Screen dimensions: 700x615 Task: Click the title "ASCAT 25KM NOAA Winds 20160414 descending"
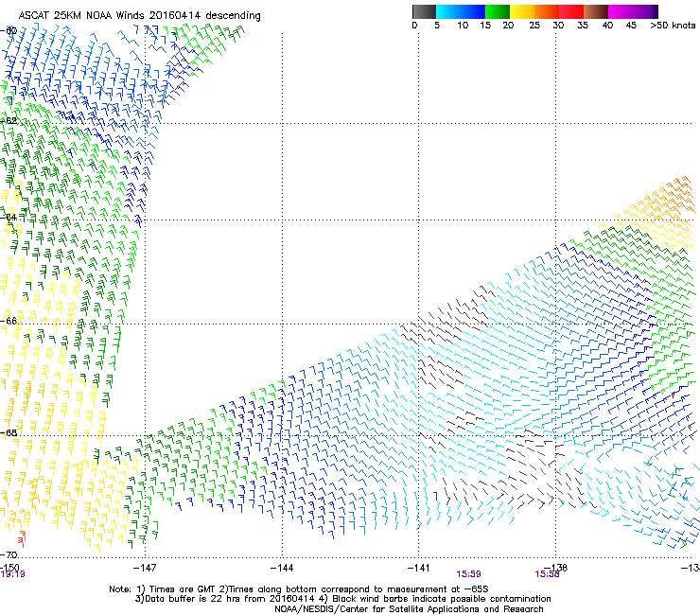pos(139,16)
